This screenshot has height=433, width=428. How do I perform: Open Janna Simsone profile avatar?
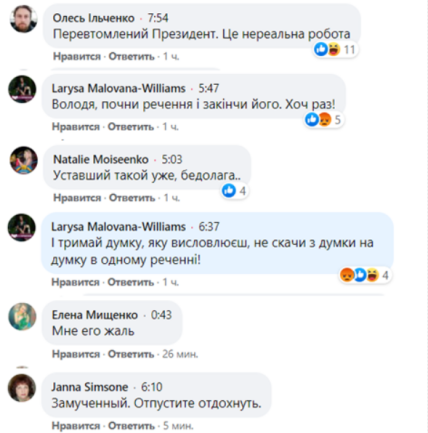22,388
